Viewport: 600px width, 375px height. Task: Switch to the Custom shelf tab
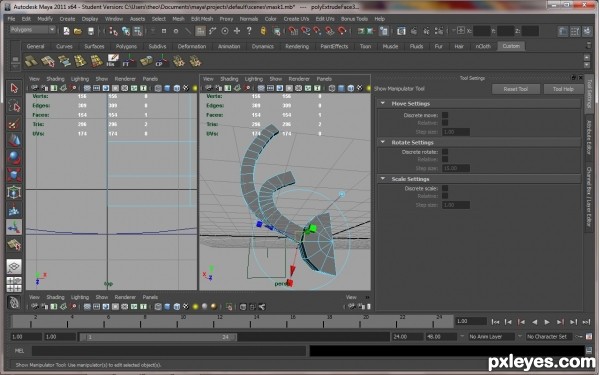pos(511,46)
